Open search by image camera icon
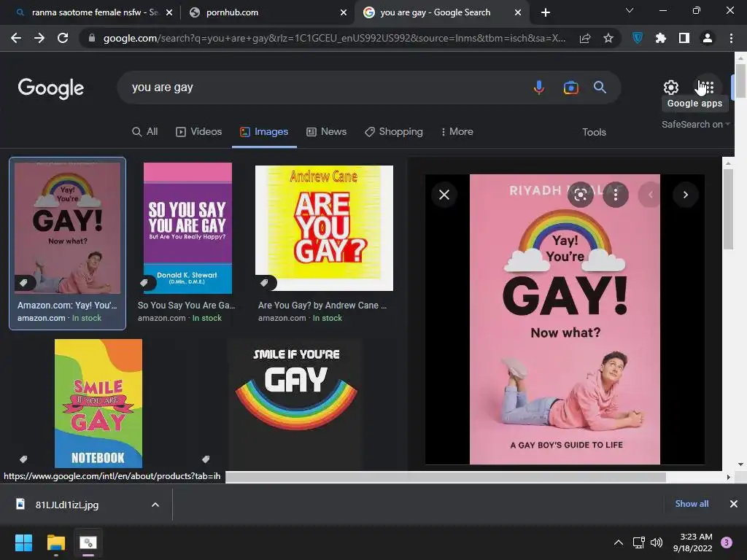 click(x=570, y=87)
